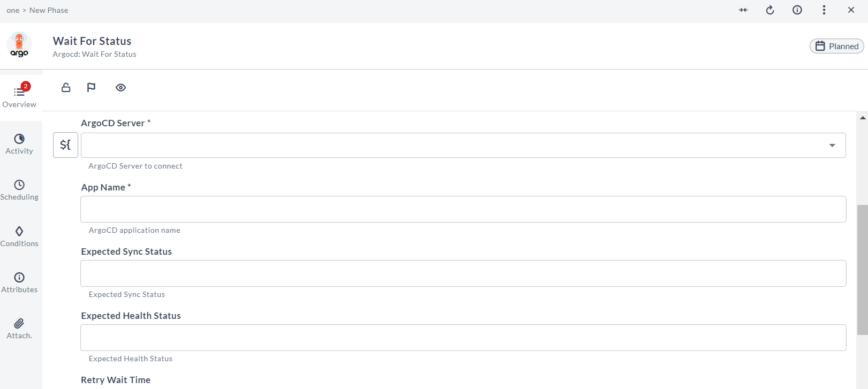Viewport: 868px width, 389px height.
Task: Close the task panel
Action: (x=851, y=10)
